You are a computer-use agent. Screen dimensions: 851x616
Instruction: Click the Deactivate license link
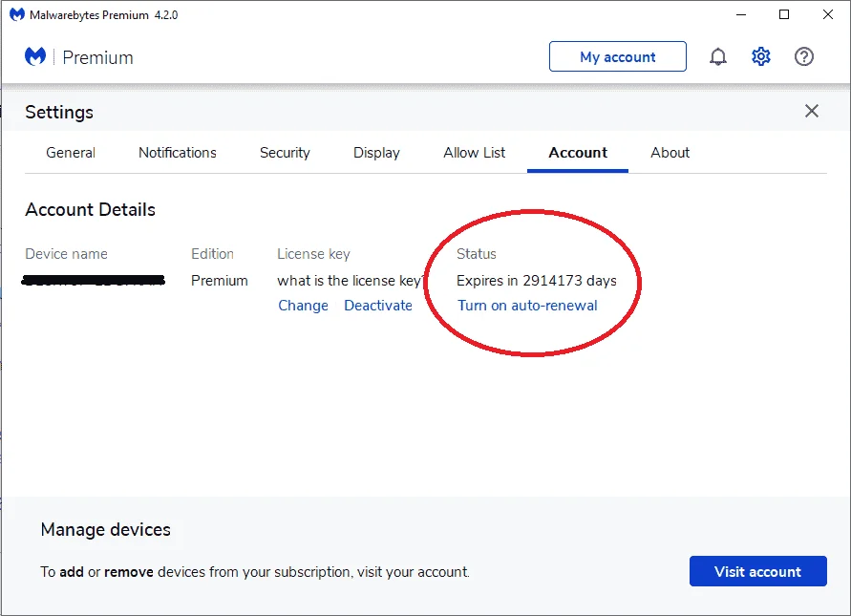click(378, 306)
